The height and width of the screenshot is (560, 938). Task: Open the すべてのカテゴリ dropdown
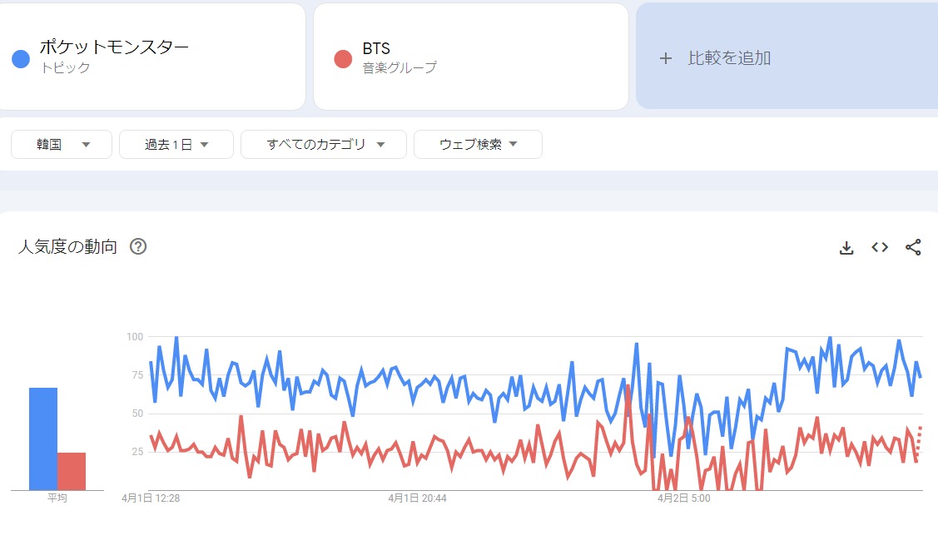click(324, 145)
